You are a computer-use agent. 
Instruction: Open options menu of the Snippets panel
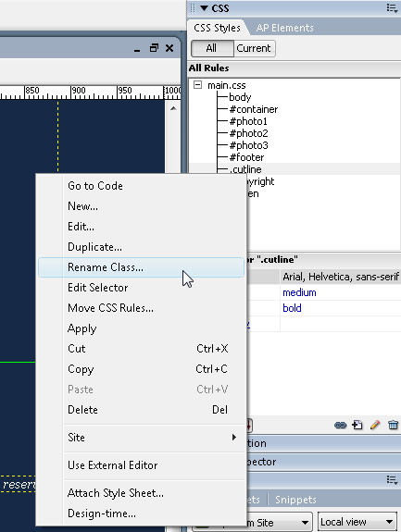(x=392, y=480)
